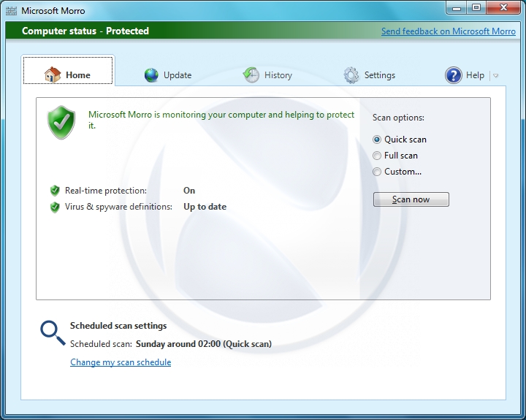
Task: Click the globe icon for Update
Action: pos(151,75)
